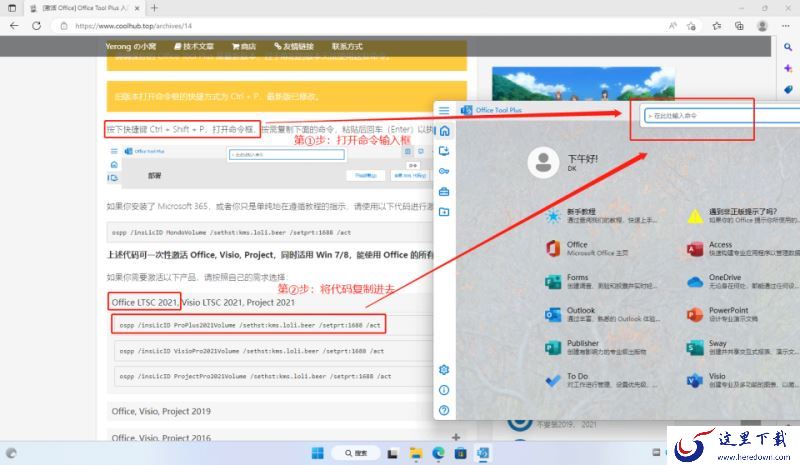Open the yellow warning 非正版提示 tile
This screenshot has height=465, width=800.
[742, 216]
